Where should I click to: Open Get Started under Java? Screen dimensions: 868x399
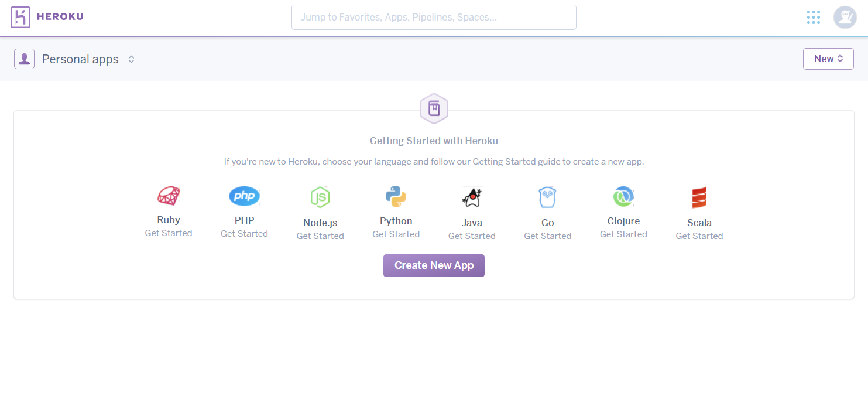(x=472, y=236)
